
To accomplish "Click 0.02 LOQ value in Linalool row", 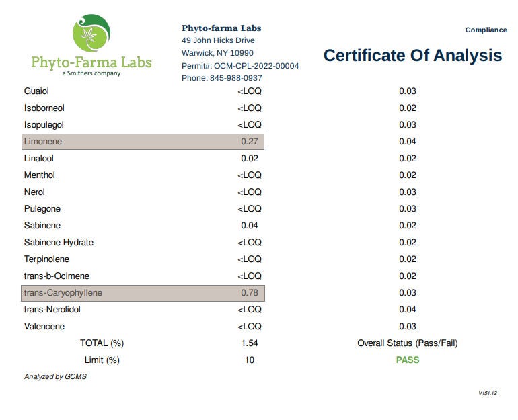I will [407, 159].
